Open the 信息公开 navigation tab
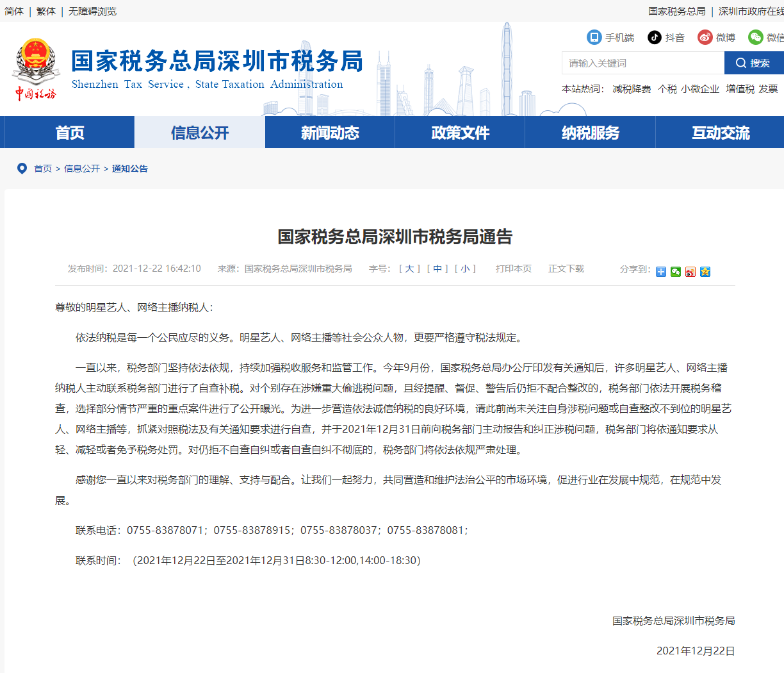784x673 pixels. tap(200, 133)
